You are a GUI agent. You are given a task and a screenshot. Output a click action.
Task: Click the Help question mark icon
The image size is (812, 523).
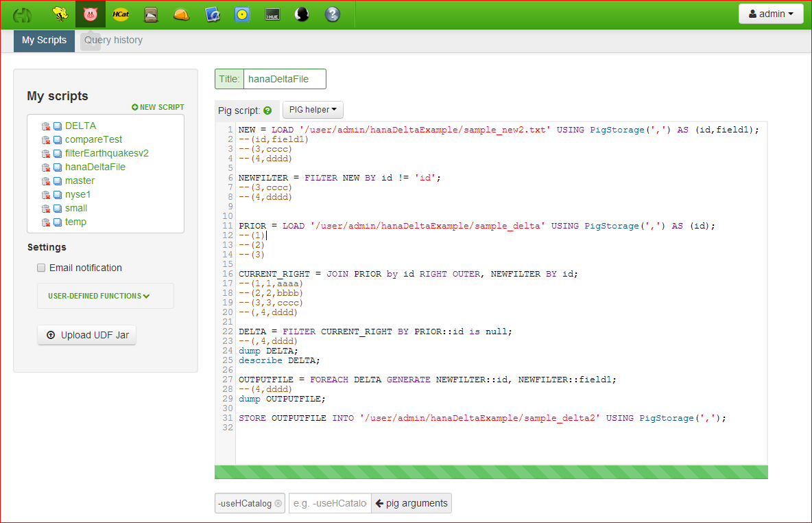(x=333, y=14)
